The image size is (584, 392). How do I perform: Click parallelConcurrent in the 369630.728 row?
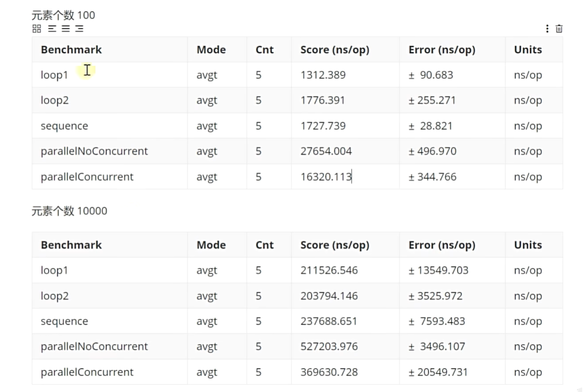[x=87, y=372]
